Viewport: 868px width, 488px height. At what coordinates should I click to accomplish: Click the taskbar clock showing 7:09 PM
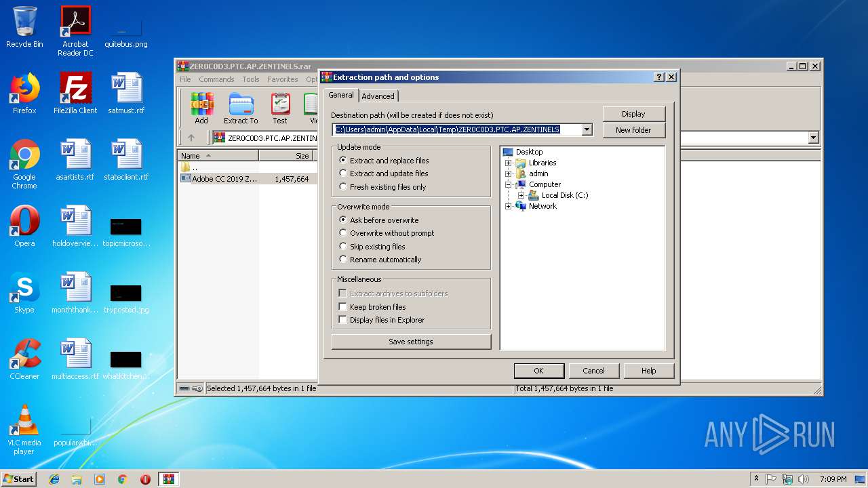833,479
